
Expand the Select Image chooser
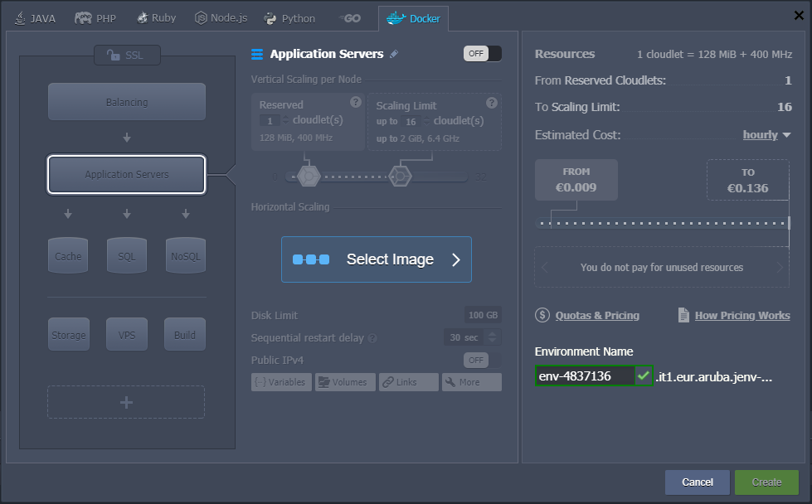pyautogui.click(x=377, y=259)
